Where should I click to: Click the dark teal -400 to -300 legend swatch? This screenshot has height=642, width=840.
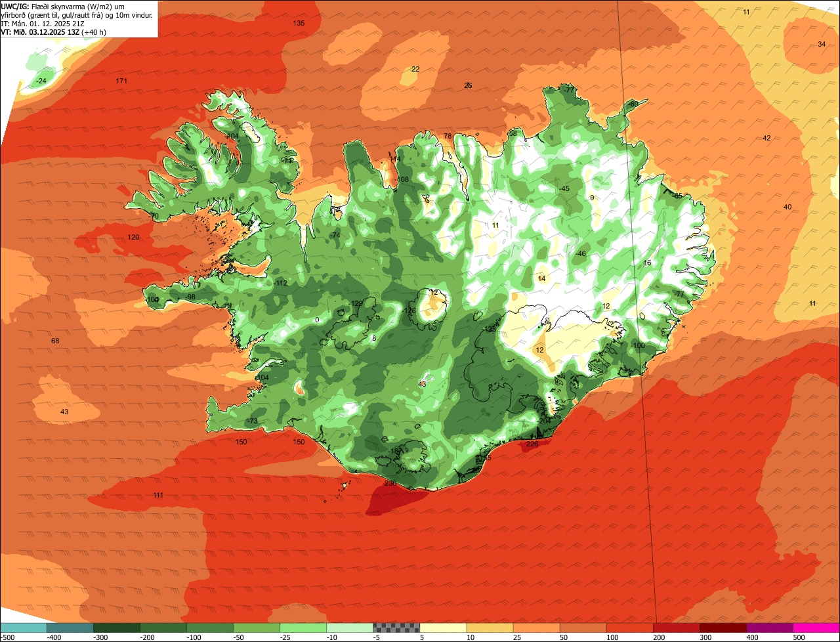[70, 628]
